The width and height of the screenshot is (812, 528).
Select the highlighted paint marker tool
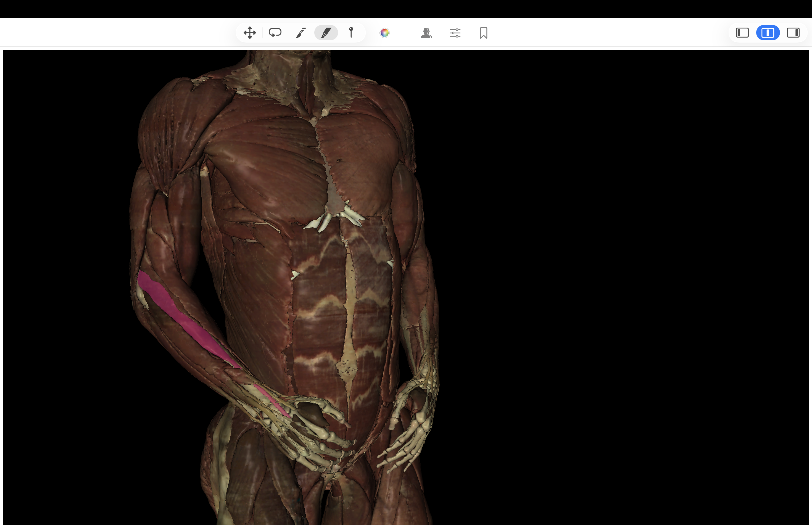click(326, 33)
